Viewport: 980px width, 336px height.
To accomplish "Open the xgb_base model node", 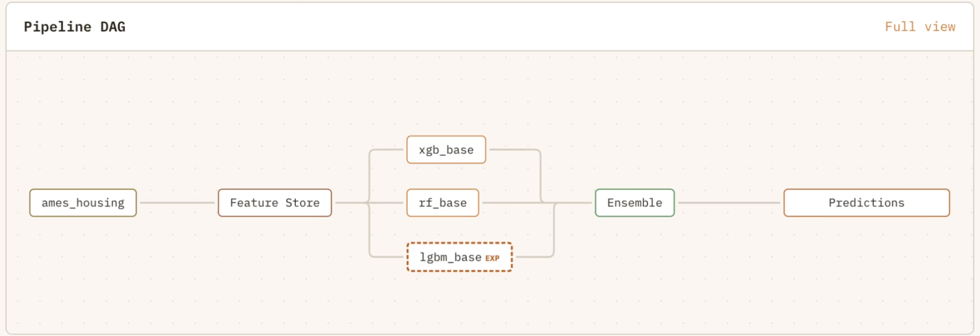I will point(446,150).
